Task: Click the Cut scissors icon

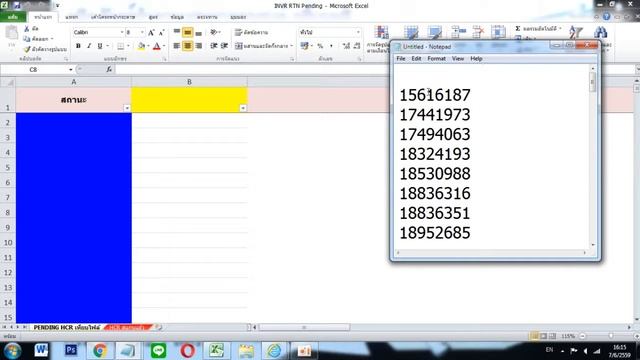Action: click(27, 29)
